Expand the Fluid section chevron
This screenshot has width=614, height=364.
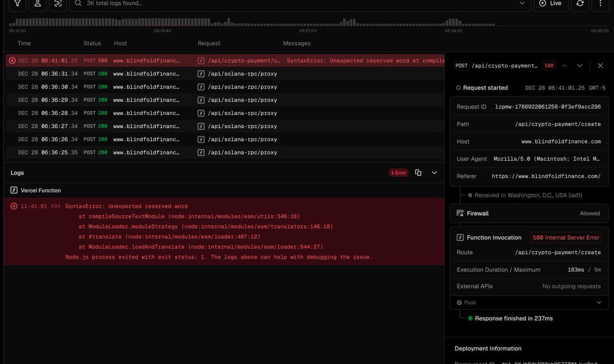pos(599,303)
